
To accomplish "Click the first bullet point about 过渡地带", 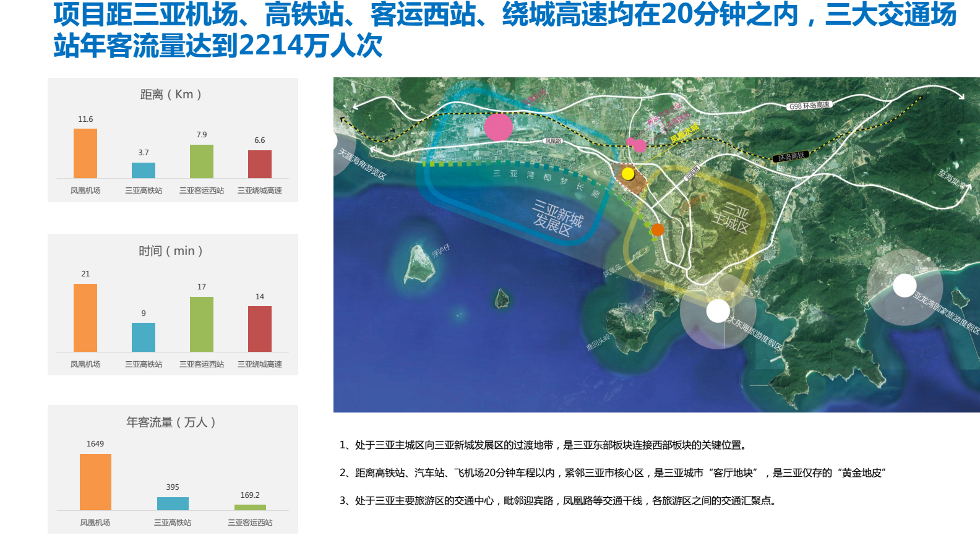I will (544, 445).
